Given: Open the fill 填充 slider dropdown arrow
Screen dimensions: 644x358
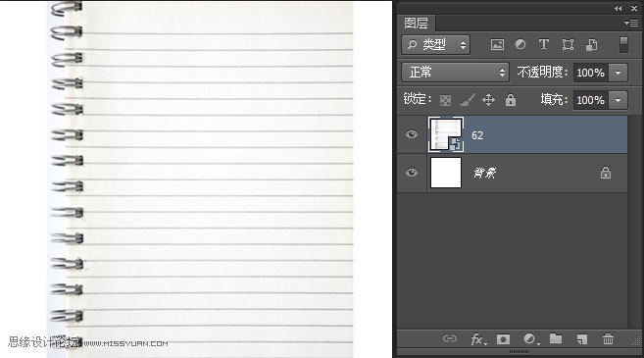Looking at the screenshot, I should coord(619,100).
